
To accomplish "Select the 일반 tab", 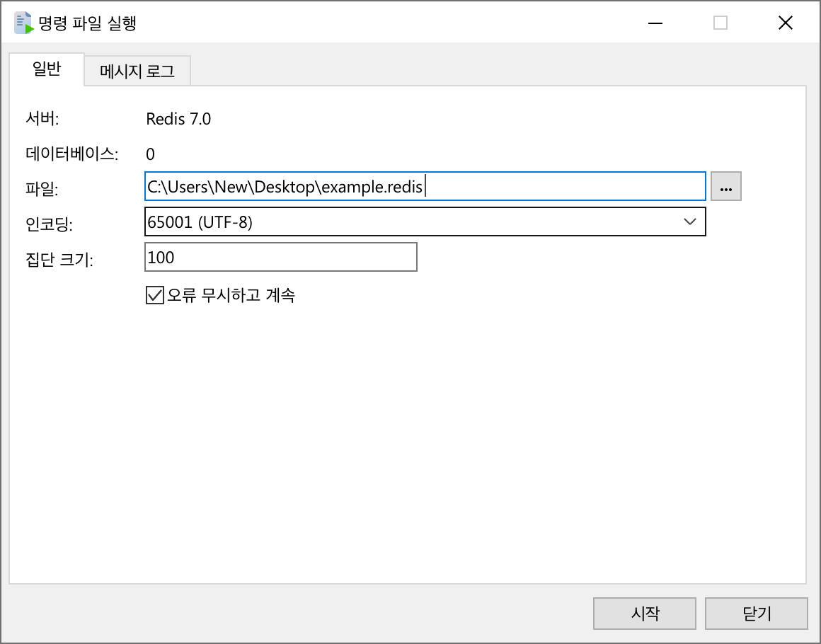I will click(46, 71).
